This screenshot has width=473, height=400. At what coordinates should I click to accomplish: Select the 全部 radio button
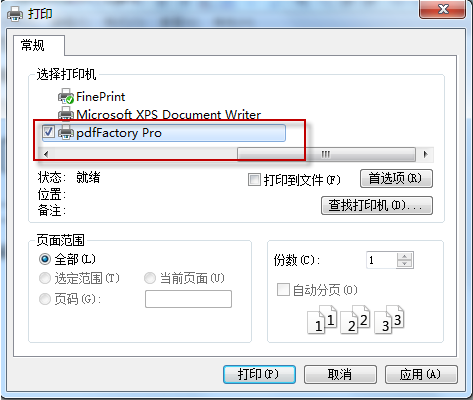tap(45, 259)
